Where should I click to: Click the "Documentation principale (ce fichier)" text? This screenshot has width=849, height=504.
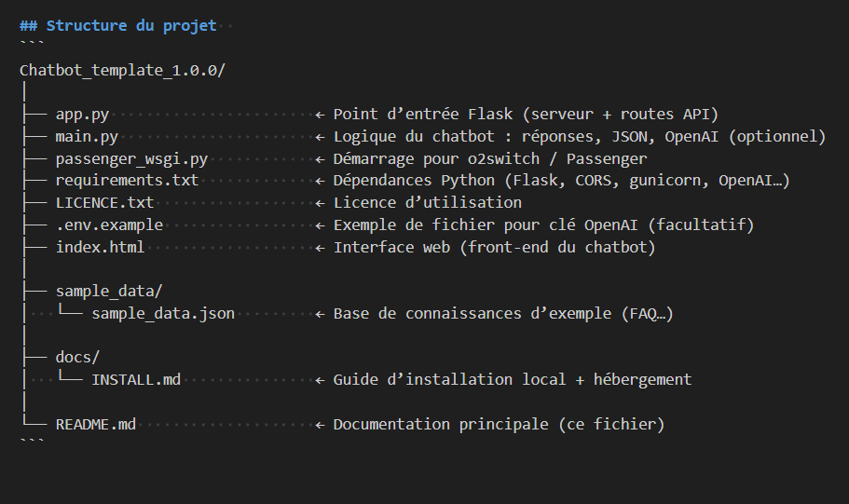(499, 425)
